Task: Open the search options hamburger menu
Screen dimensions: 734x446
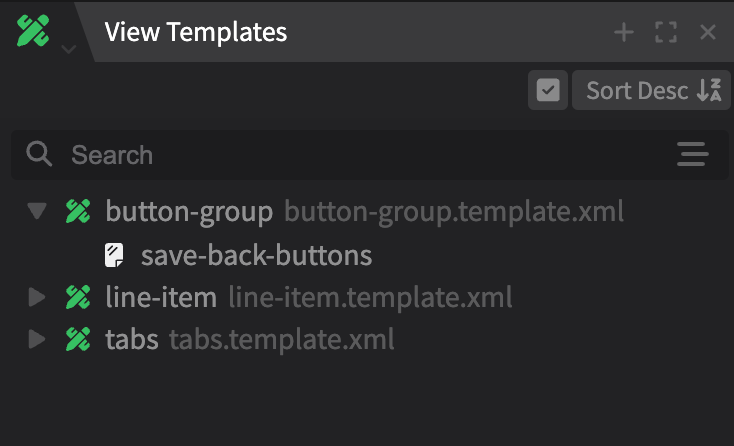Action: click(693, 155)
